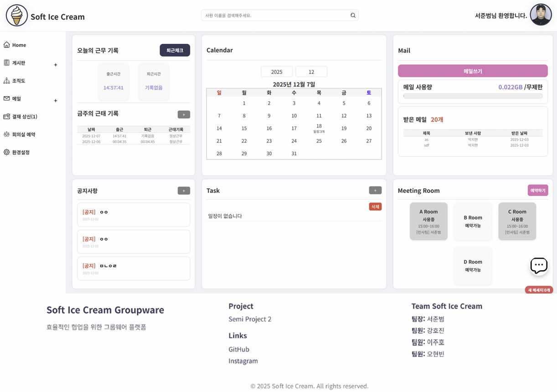The width and height of the screenshot is (557, 392).
Task: Click the 회의실 예약 sidebar icon
Action: [6, 134]
